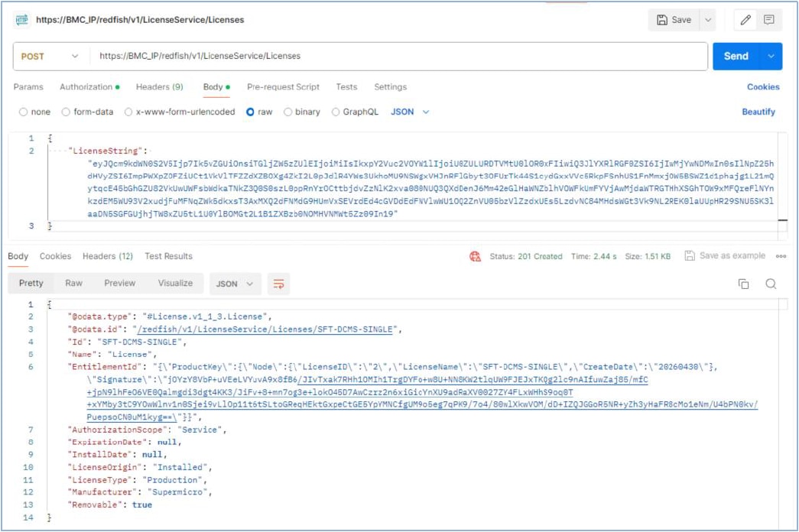Expand the Send button options arrow
This screenshot has width=799, height=532.
coord(771,56)
